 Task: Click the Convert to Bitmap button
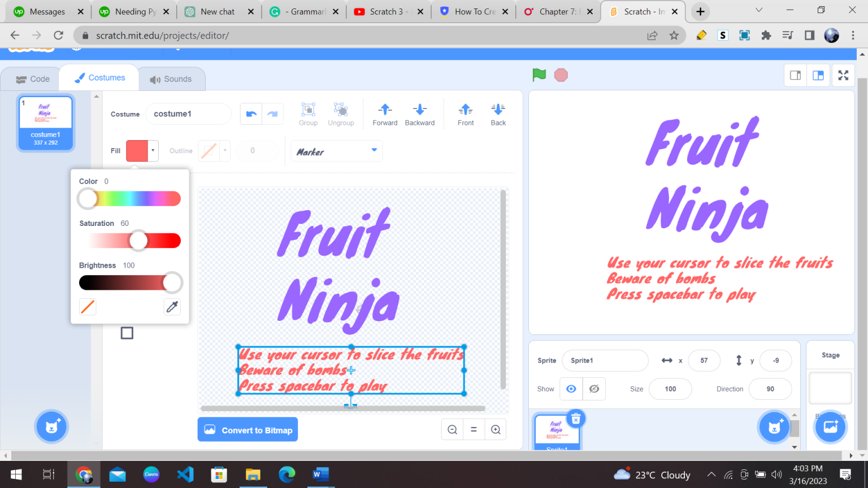coord(248,429)
